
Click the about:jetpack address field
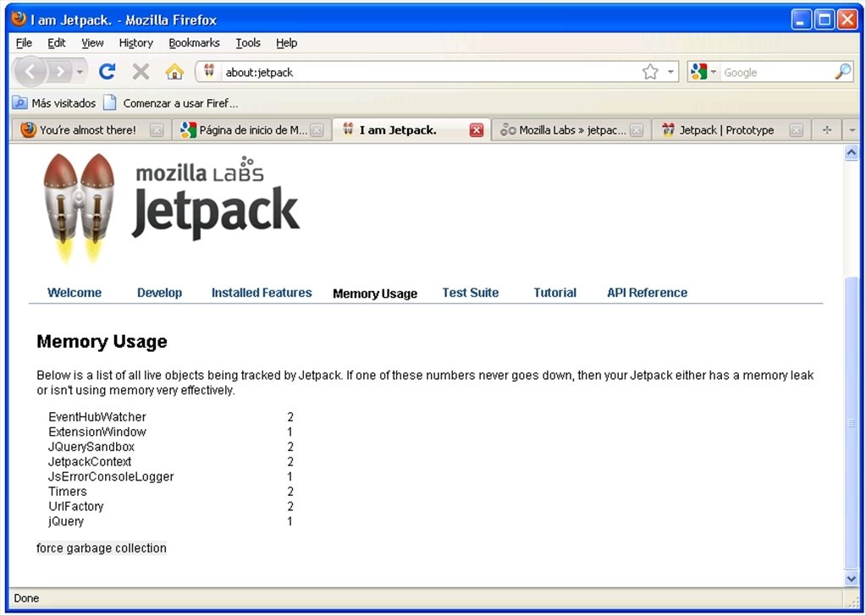pyautogui.click(x=431, y=72)
